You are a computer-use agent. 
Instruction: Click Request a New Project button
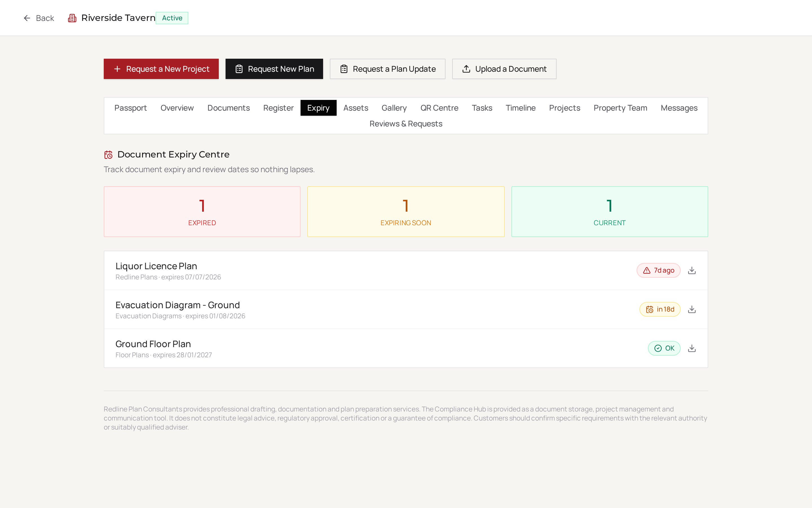coord(161,69)
